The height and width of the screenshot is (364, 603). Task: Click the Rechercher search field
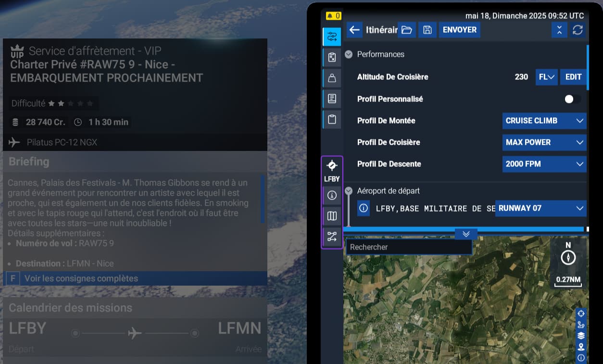click(408, 247)
